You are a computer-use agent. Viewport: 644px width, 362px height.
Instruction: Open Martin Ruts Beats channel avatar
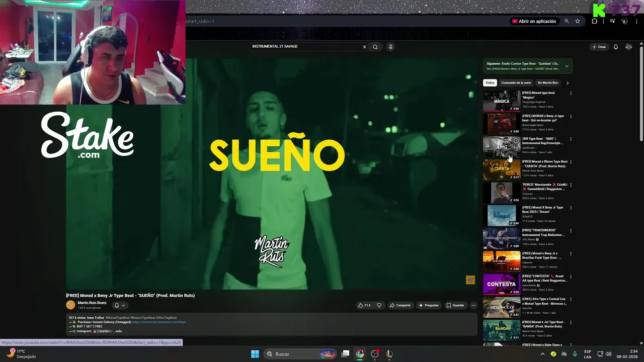(x=70, y=305)
